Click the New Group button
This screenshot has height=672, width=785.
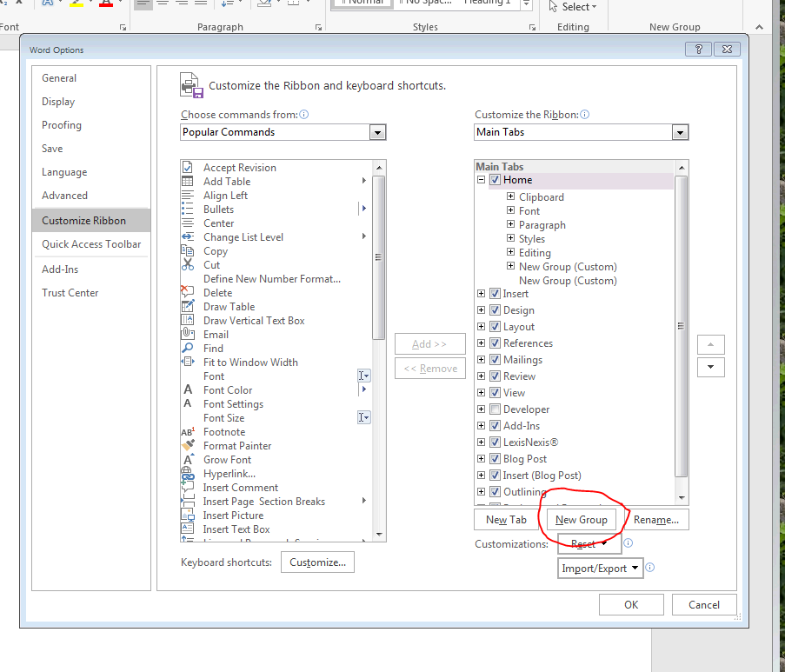(x=581, y=520)
